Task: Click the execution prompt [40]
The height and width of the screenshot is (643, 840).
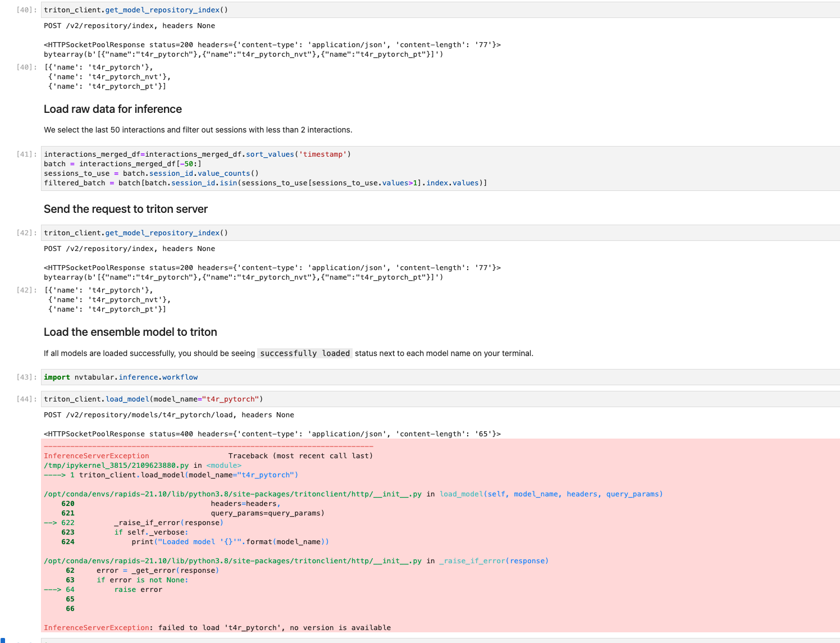Action: click(25, 10)
